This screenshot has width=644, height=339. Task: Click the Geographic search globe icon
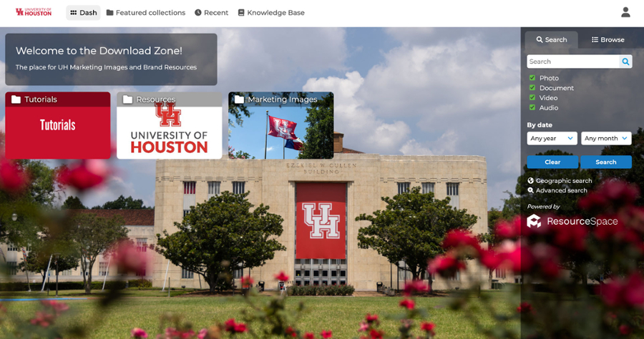[x=531, y=181]
